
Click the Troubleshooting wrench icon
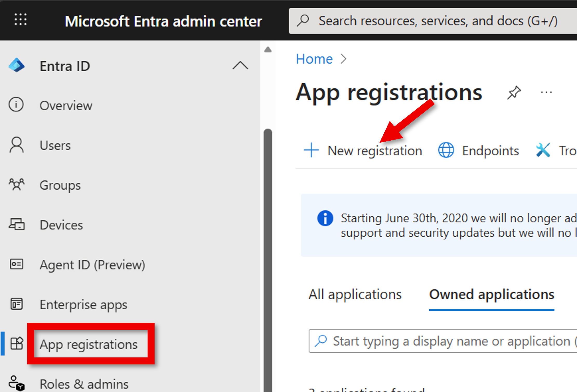pyautogui.click(x=543, y=150)
